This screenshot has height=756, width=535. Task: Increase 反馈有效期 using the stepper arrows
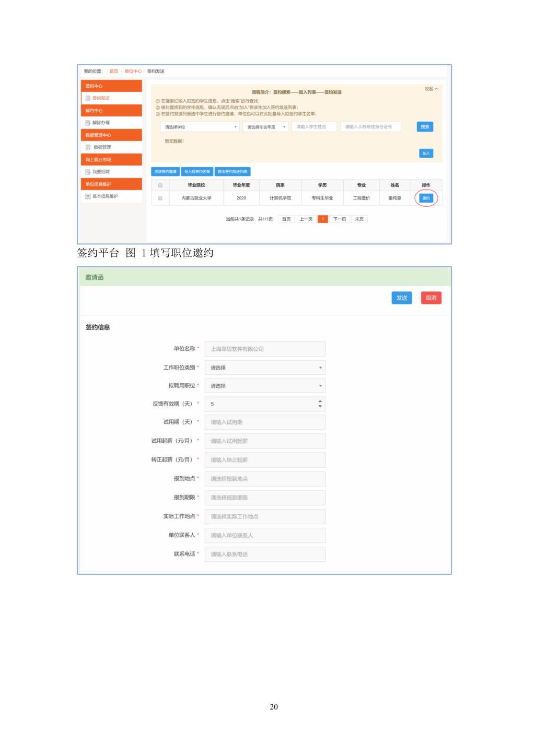click(x=320, y=401)
